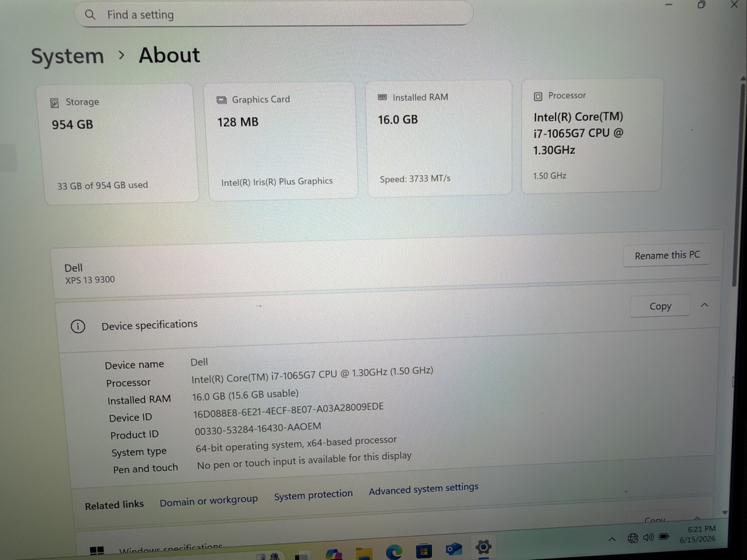Open Microsoft Store from the taskbar
This screenshot has height=560, width=747.
[x=424, y=551]
